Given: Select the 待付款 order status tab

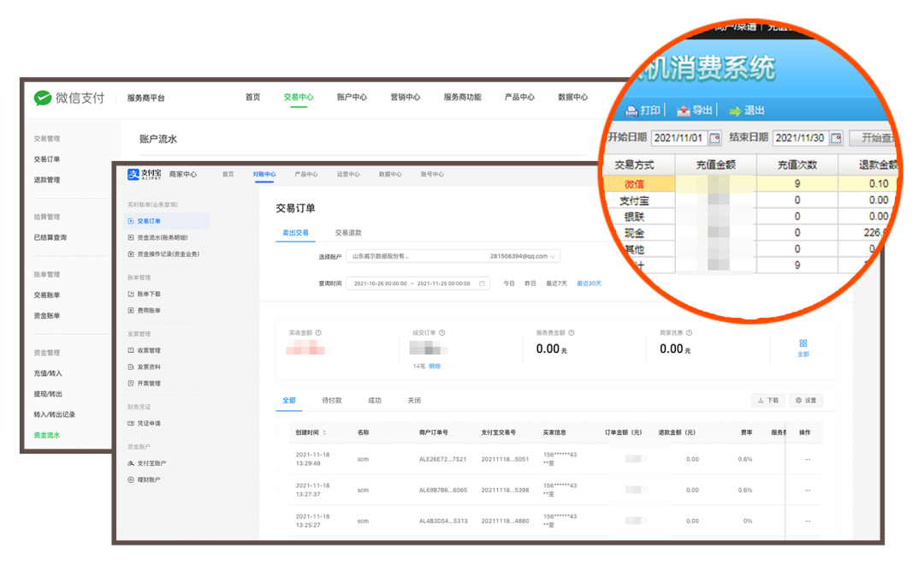Looking at the screenshot, I should pos(332,401).
